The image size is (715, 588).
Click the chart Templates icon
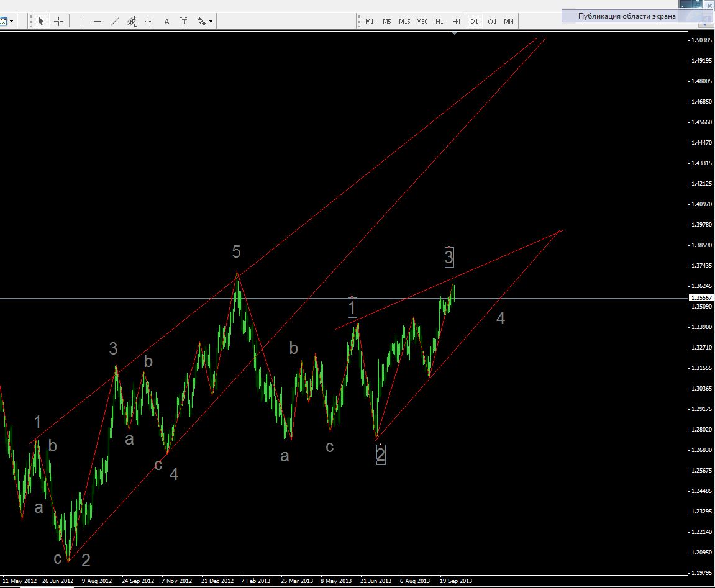tap(3, 21)
